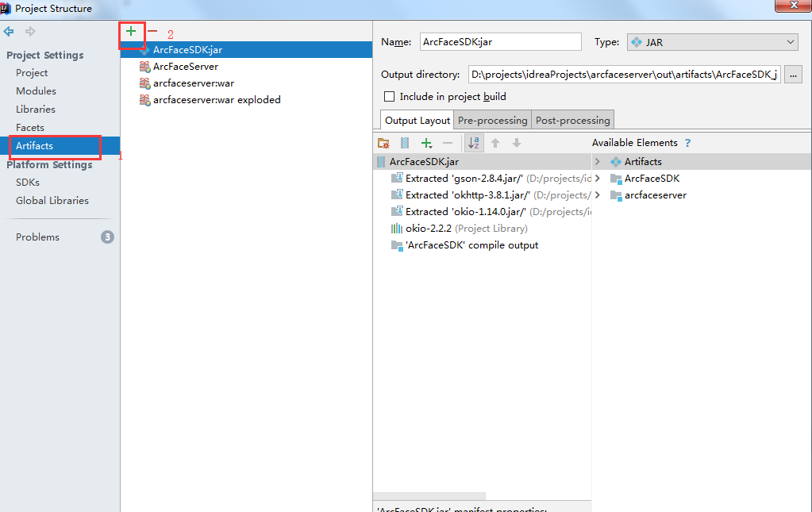Add copy of element to output layout
This screenshot has height=512, width=812.
pyautogui.click(x=426, y=144)
